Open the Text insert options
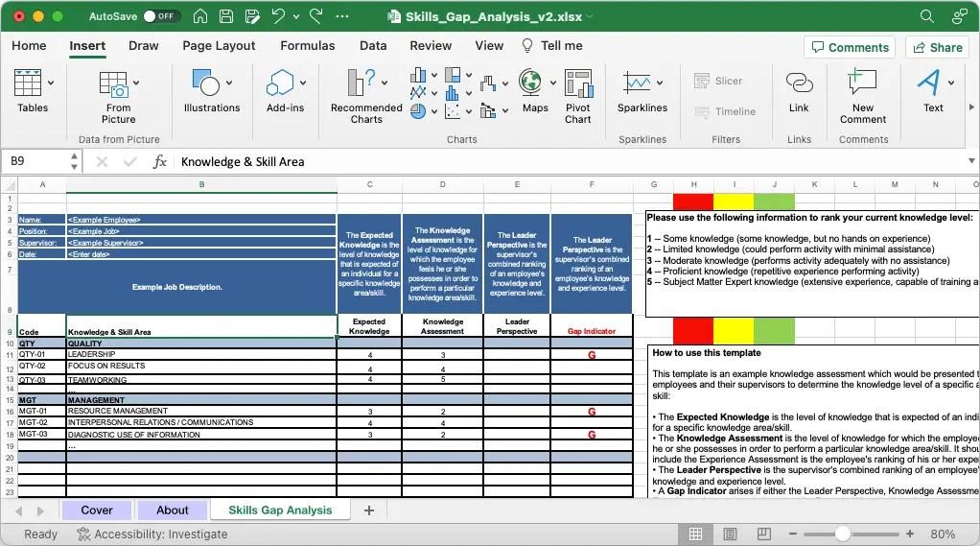The image size is (980, 546). [933, 91]
